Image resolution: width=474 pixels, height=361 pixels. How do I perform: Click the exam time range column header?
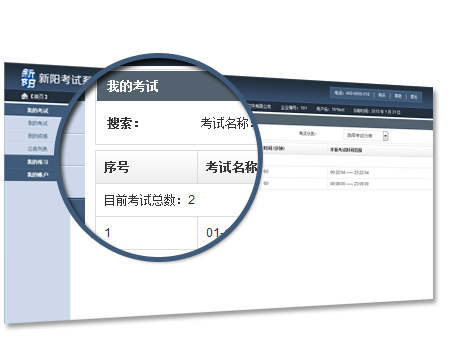tap(346, 150)
